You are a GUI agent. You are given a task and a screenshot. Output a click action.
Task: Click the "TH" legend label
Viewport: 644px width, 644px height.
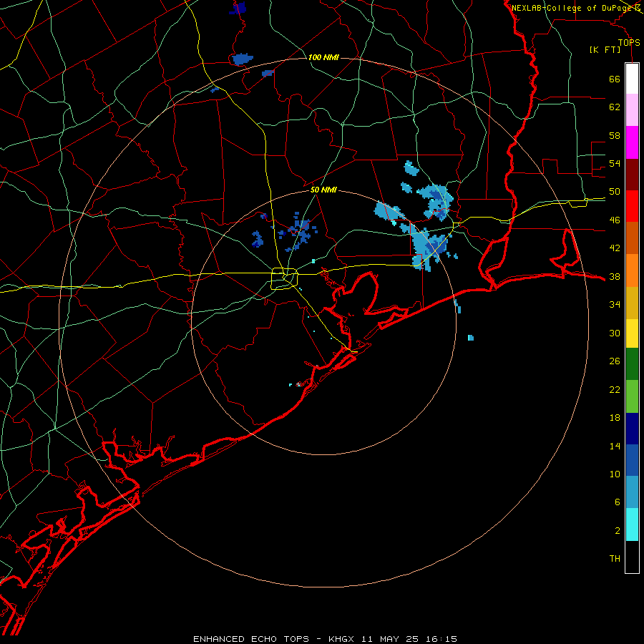pyautogui.click(x=615, y=559)
